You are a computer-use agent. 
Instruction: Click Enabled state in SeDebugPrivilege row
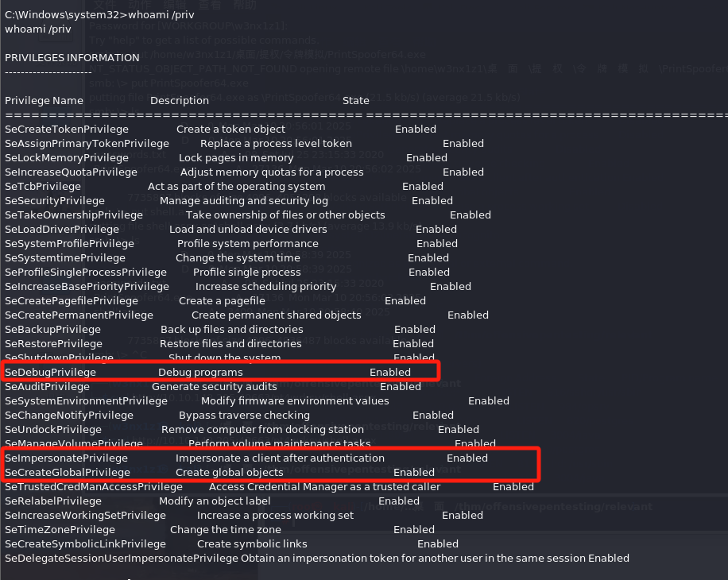[390, 373]
